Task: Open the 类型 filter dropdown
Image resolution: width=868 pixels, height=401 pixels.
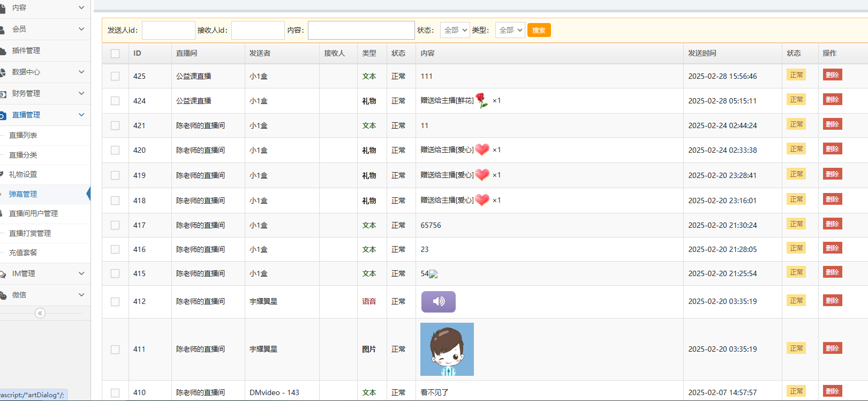Action: [510, 30]
